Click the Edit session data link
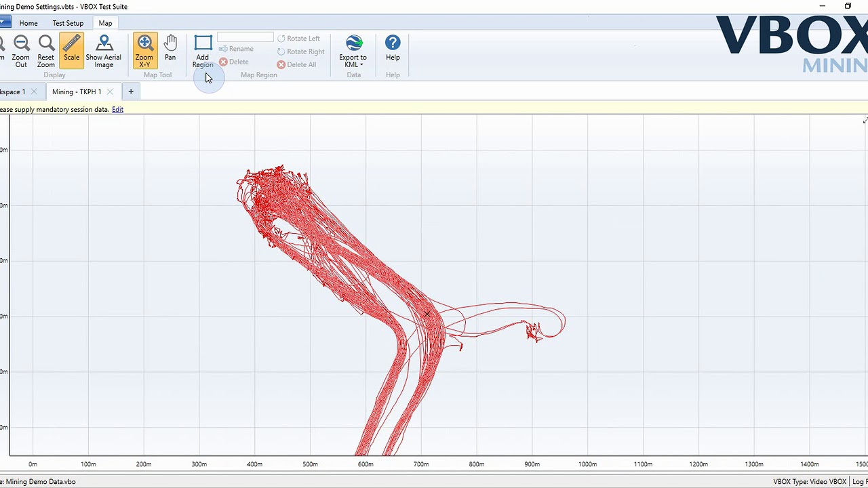The height and width of the screenshot is (488, 868). [117, 109]
